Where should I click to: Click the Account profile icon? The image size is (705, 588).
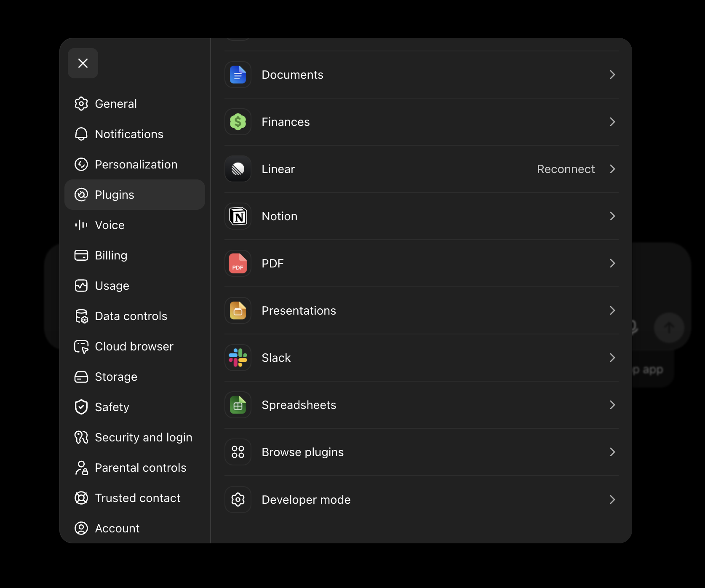pyautogui.click(x=81, y=528)
